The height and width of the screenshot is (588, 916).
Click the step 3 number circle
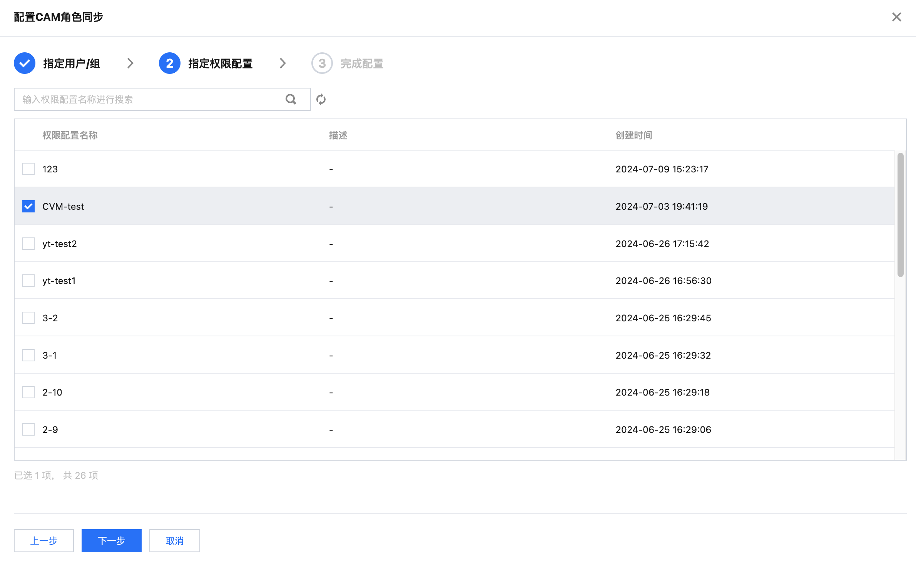(322, 63)
